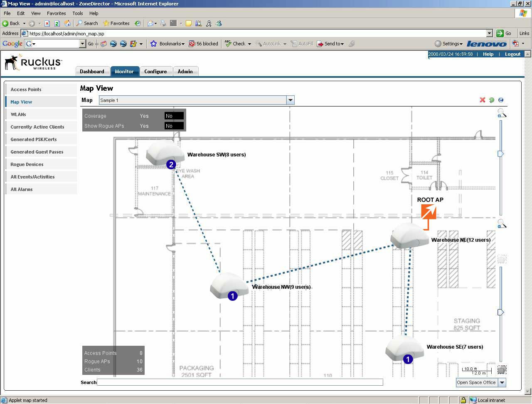
Task: Open the View menu
Action: [x=36, y=13]
